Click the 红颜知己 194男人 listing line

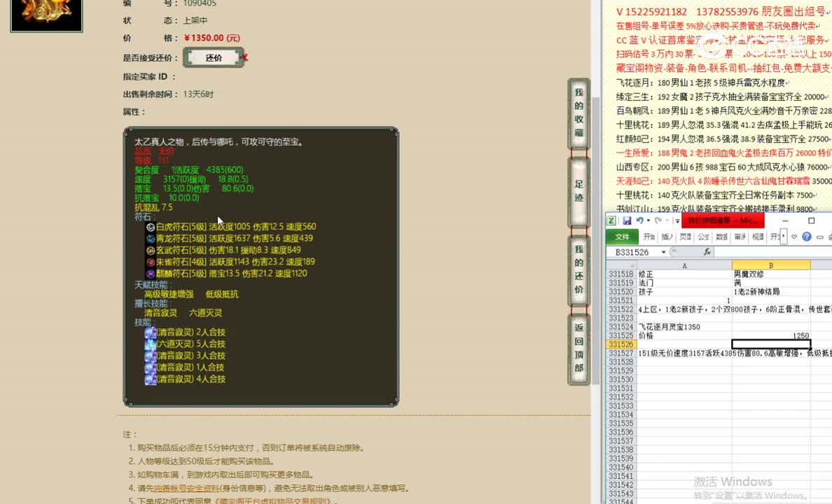pyautogui.click(x=723, y=139)
